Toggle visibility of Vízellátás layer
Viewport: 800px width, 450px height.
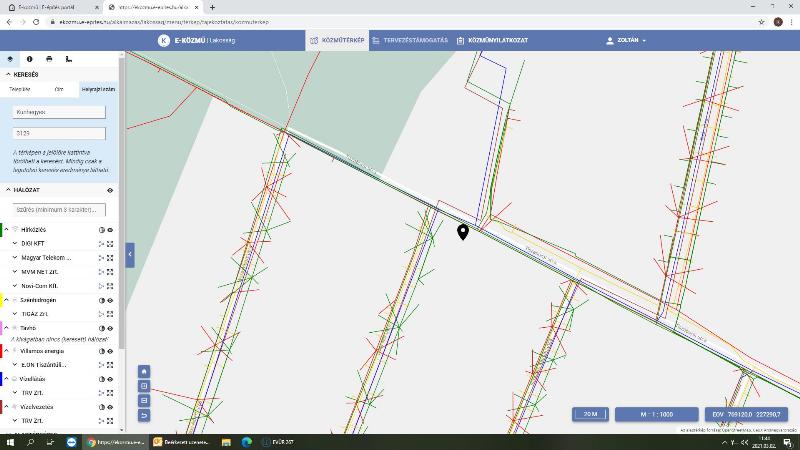[x=110, y=379]
